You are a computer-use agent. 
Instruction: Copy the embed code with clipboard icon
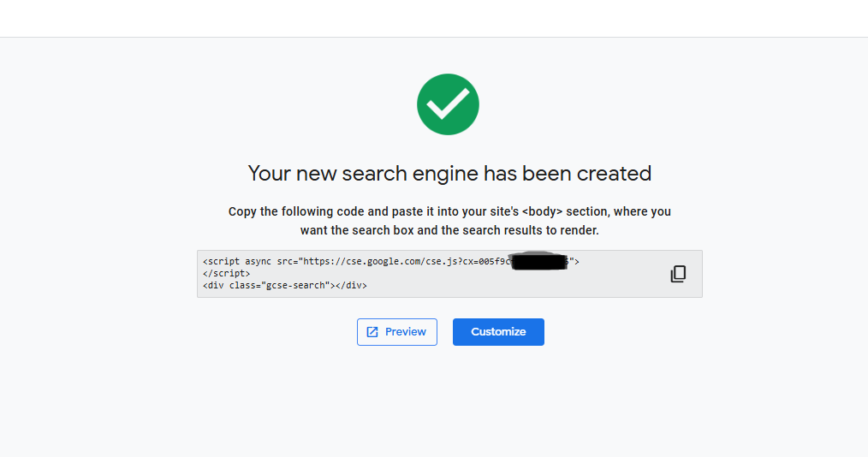pyautogui.click(x=678, y=274)
